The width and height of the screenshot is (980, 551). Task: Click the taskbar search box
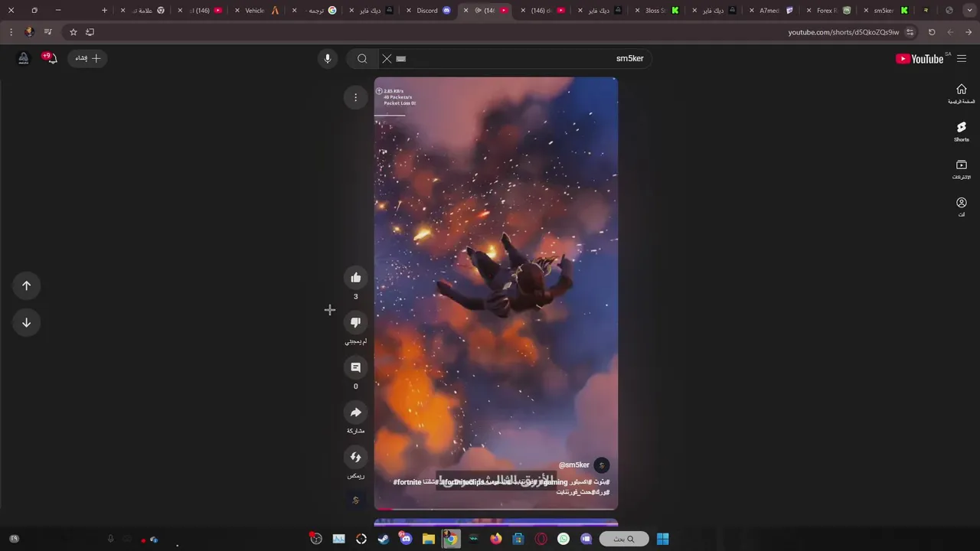pyautogui.click(x=624, y=539)
